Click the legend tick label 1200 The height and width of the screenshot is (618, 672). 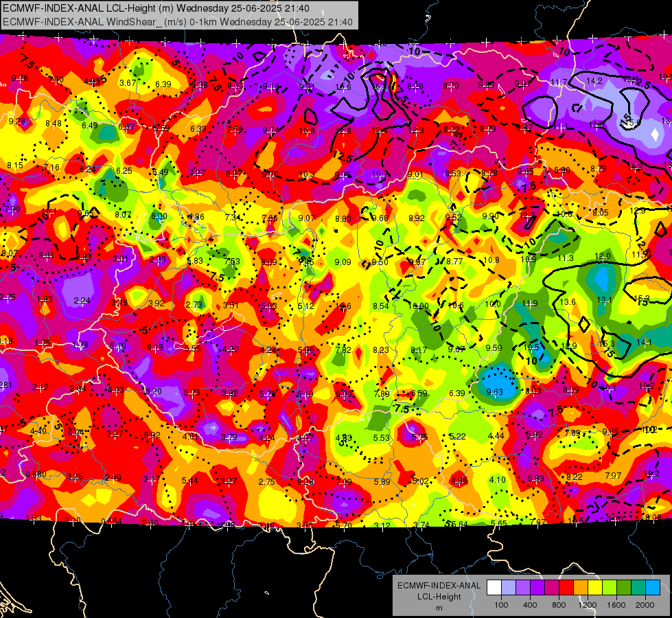pos(587,605)
